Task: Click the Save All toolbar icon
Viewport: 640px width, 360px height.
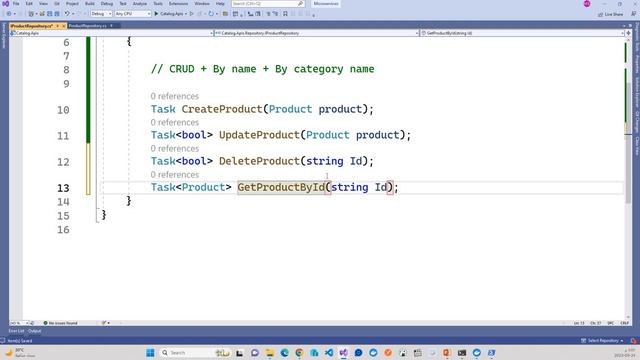Action: (x=57, y=14)
